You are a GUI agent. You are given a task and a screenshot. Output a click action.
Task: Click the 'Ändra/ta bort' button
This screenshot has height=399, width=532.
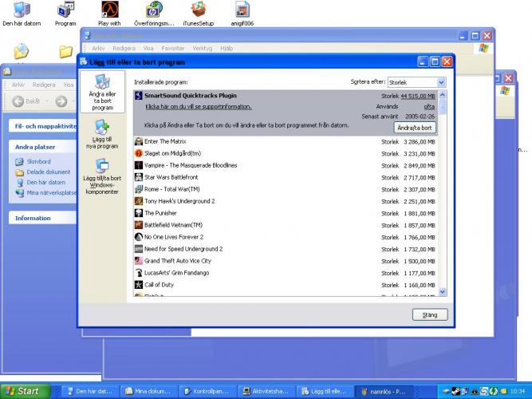point(415,128)
